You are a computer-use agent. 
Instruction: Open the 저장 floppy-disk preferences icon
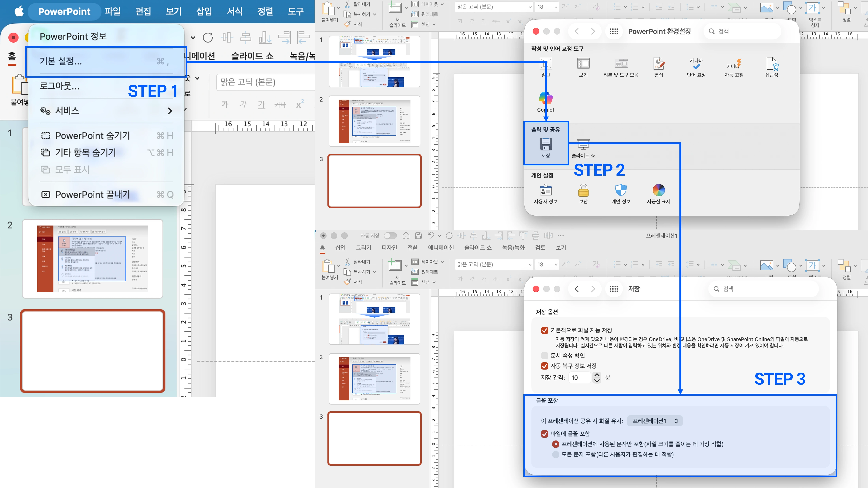[545, 144]
